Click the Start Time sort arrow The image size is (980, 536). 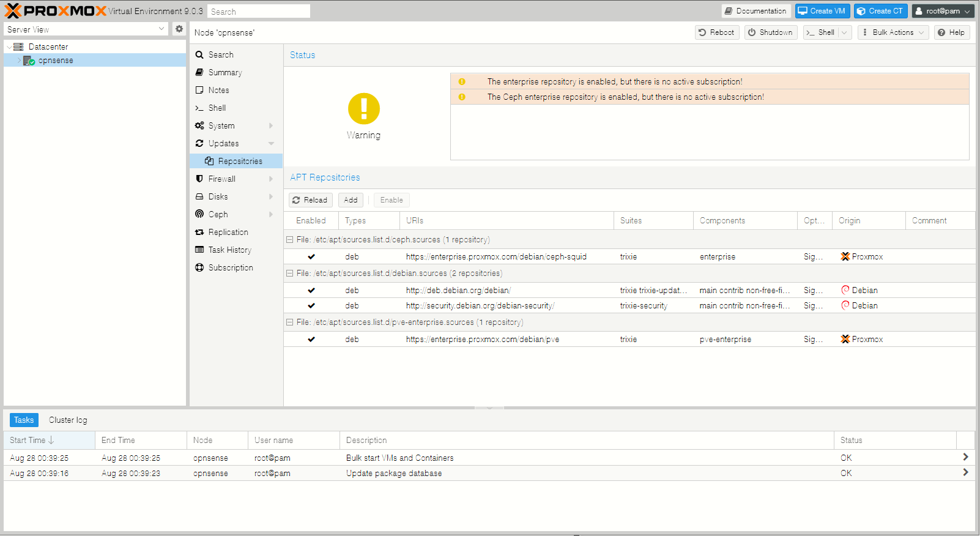51,440
